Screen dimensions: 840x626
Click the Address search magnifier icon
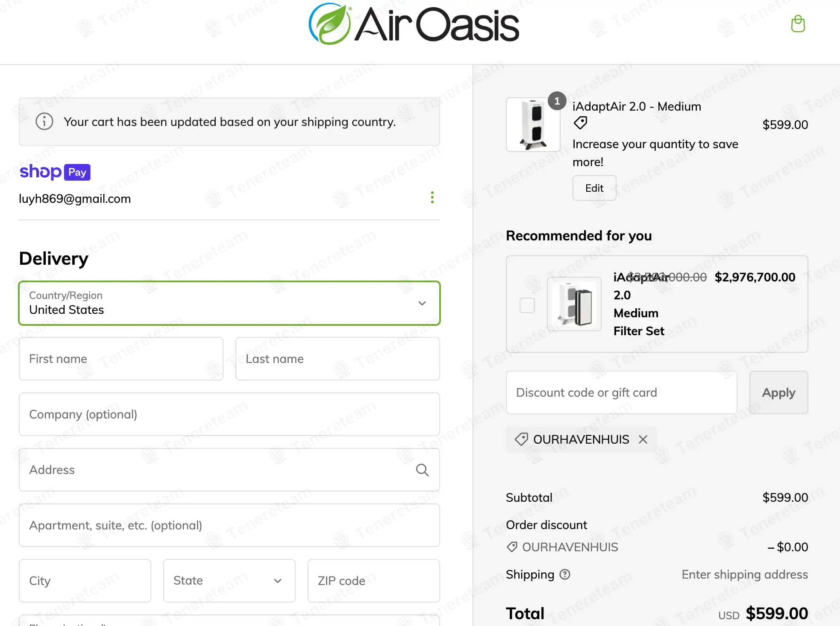tap(422, 470)
